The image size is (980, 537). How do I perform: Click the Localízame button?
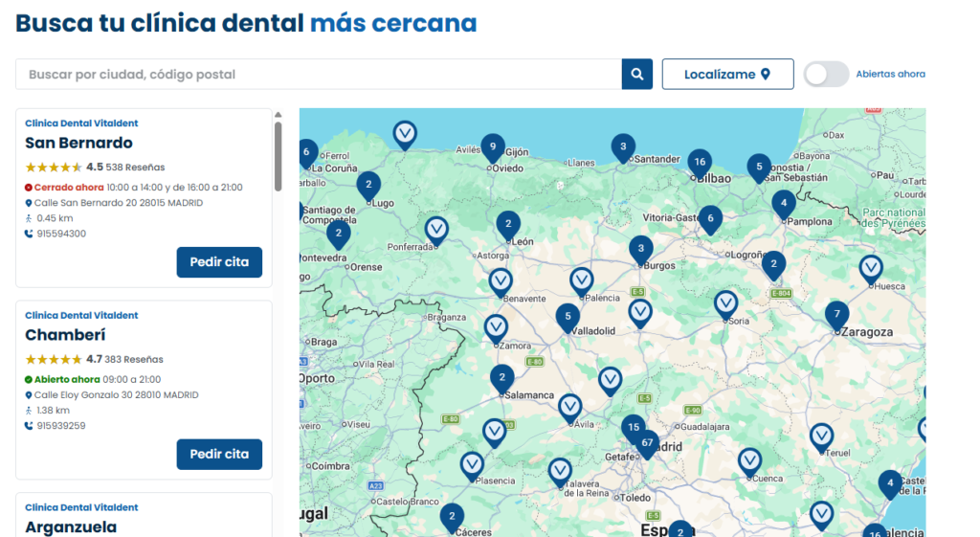coord(727,74)
